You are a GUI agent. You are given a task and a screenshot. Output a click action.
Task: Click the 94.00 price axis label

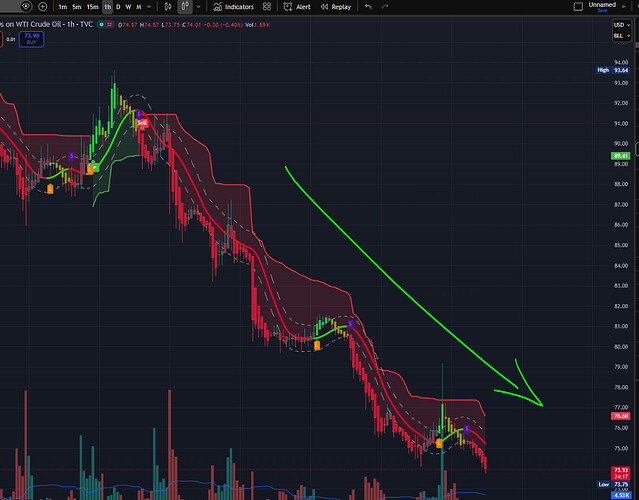coord(621,62)
